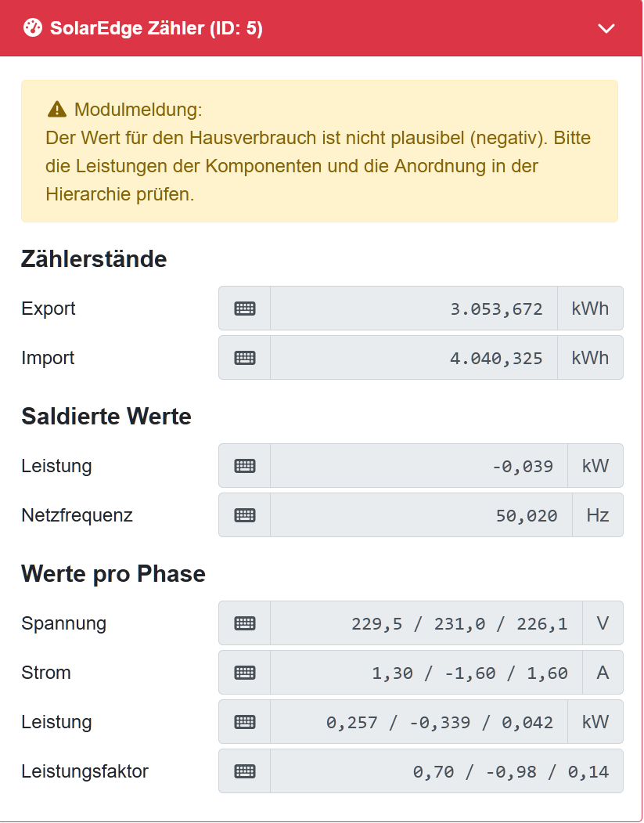
Task: Click the Strom per-phase current values field
Action: pos(426,673)
